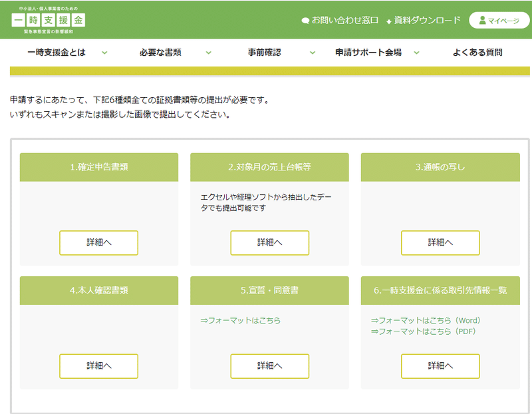Click the 4.本人確認書類 card header

pyautogui.click(x=98, y=290)
